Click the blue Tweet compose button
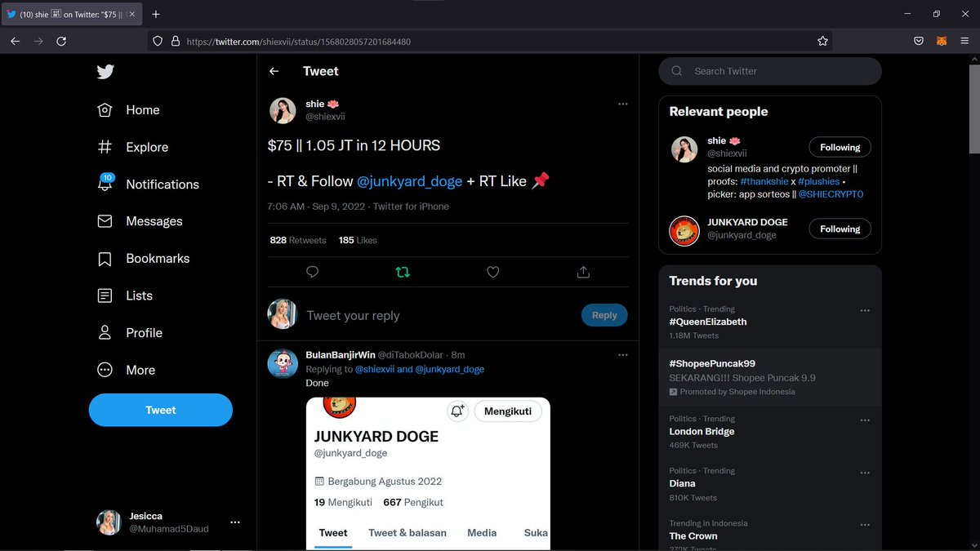This screenshot has height=551, width=980. [x=161, y=410]
